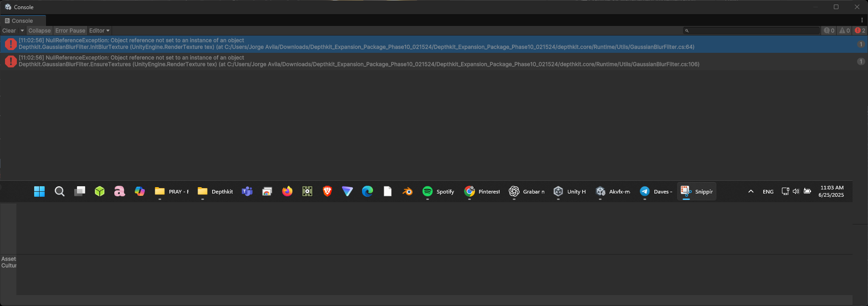Switch to Spotify in the taskbar
Image resolution: width=868 pixels, height=306 pixels.
[x=438, y=192]
